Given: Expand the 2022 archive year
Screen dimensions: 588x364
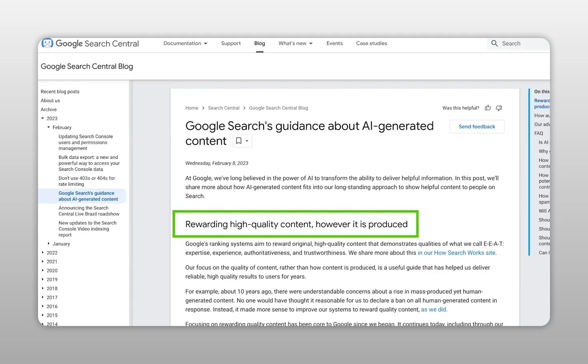Looking at the screenshot, I should [x=43, y=252].
